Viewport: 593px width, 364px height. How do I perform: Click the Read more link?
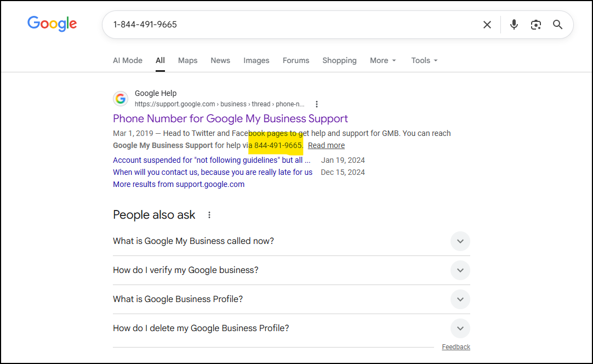click(326, 145)
